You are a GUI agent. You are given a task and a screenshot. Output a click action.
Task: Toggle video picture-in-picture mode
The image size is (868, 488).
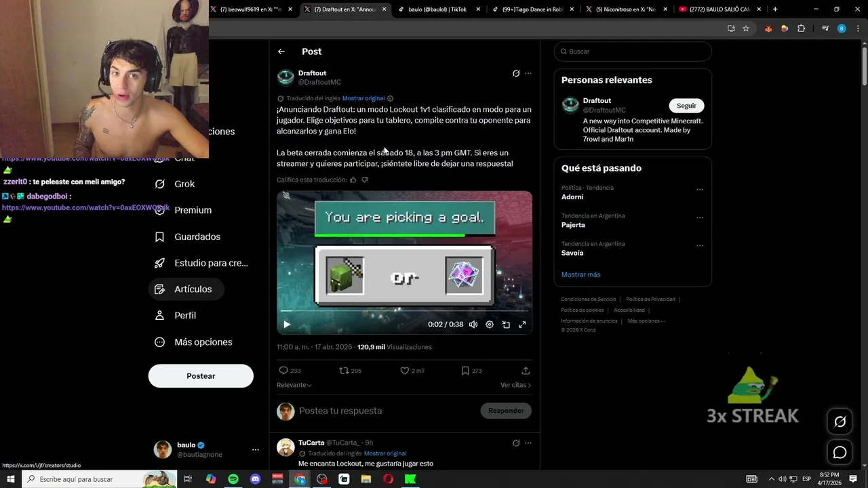tap(506, 325)
